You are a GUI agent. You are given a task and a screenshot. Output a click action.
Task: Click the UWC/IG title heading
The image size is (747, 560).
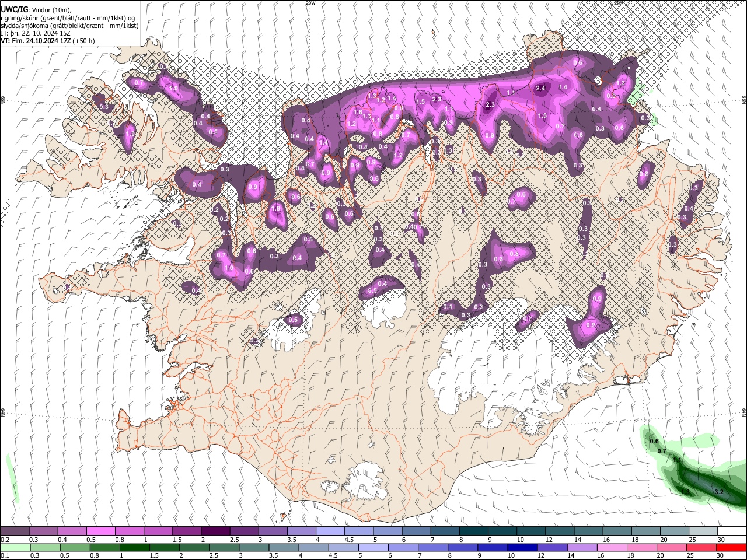click(14, 9)
